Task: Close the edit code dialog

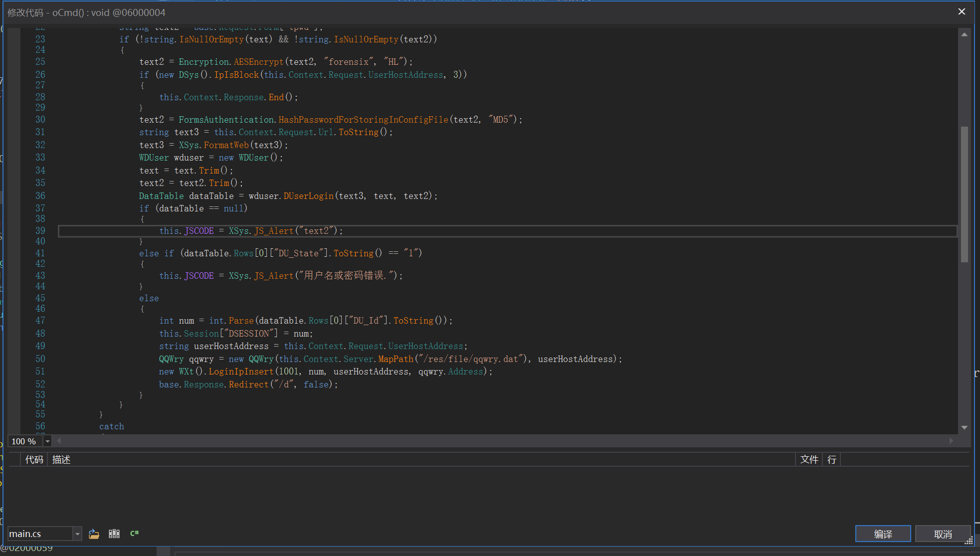Action: 962,11
